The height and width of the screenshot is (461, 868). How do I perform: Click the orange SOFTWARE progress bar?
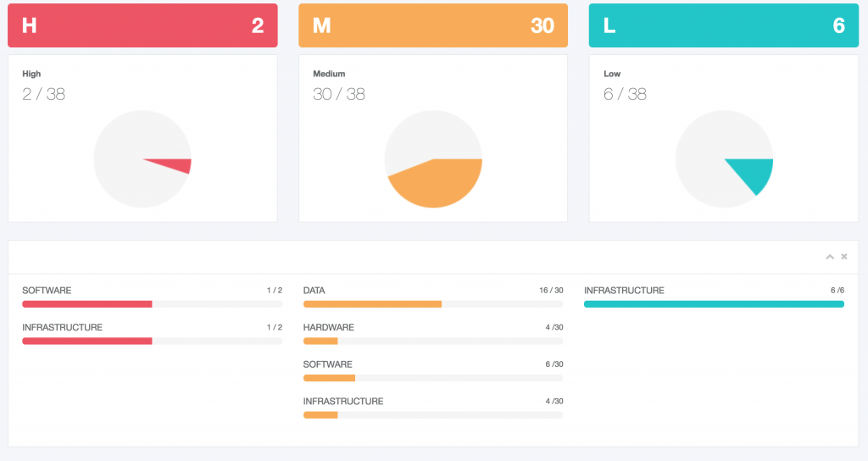433,378
